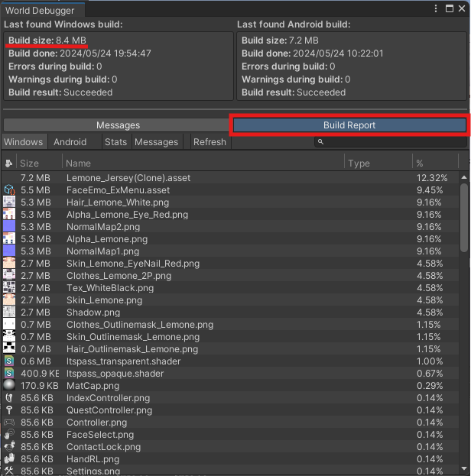This screenshot has height=476, width=471.
Task: Click the scrollbar up arrow
Action: point(464,177)
